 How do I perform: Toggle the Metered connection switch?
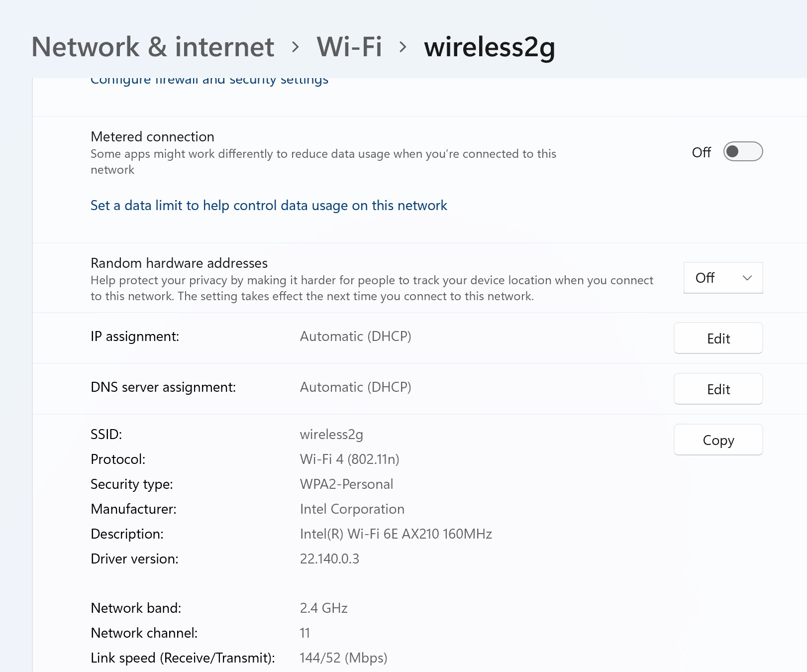click(743, 152)
